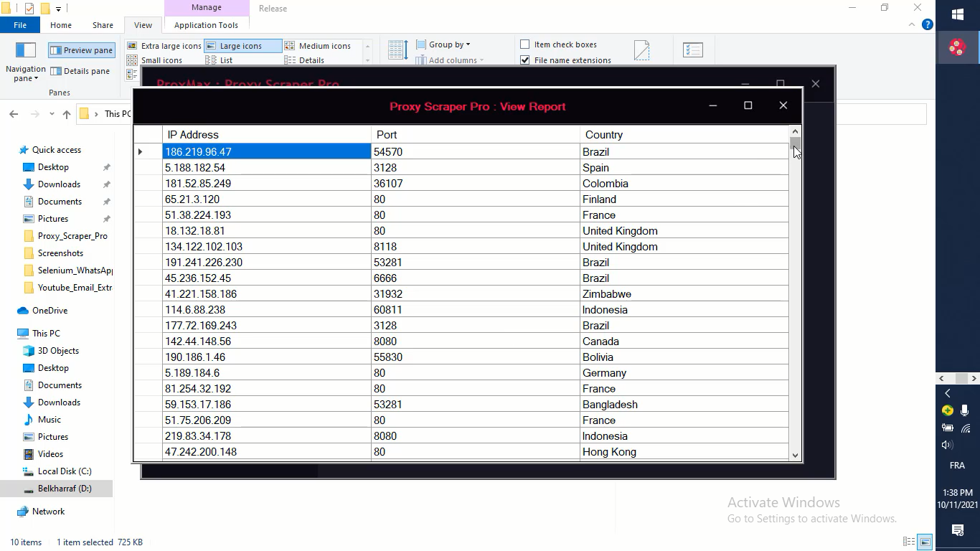Switch to large thumbnails view in status bar
Image resolution: width=980 pixels, height=551 pixels.
925,542
